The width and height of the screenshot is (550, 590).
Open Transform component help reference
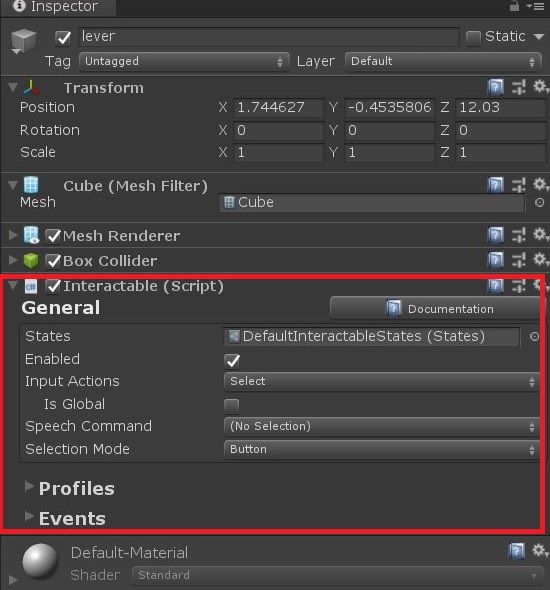point(495,87)
